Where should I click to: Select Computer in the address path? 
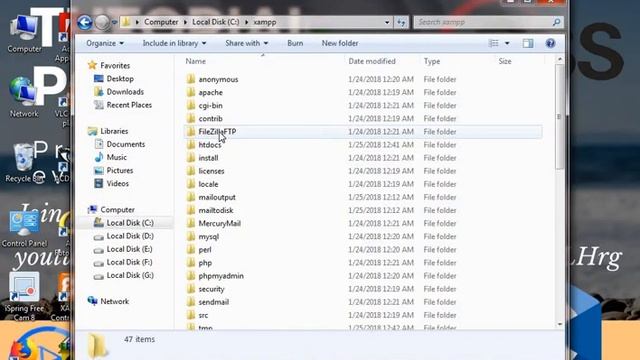pyautogui.click(x=161, y=22)
